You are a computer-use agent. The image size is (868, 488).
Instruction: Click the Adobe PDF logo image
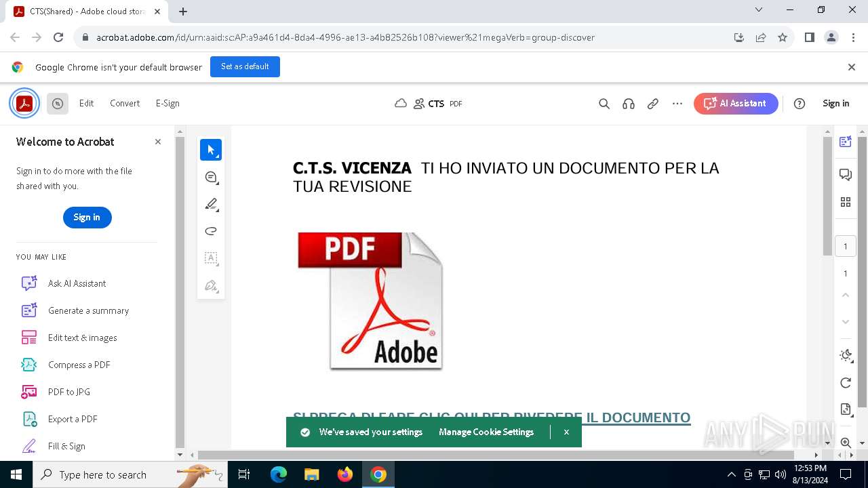[370, 301]
